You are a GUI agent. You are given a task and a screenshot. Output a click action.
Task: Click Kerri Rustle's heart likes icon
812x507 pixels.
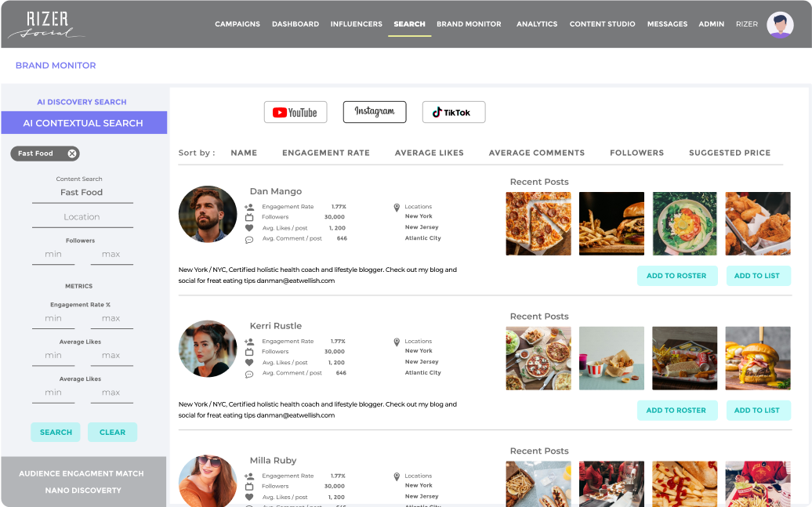pyautogui.click(x=249, y=363)
